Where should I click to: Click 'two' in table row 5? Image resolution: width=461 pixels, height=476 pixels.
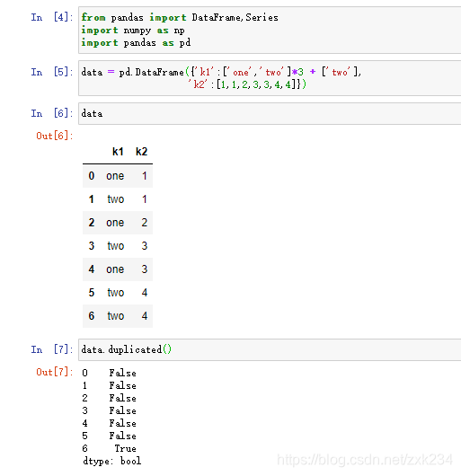(116, 293)
